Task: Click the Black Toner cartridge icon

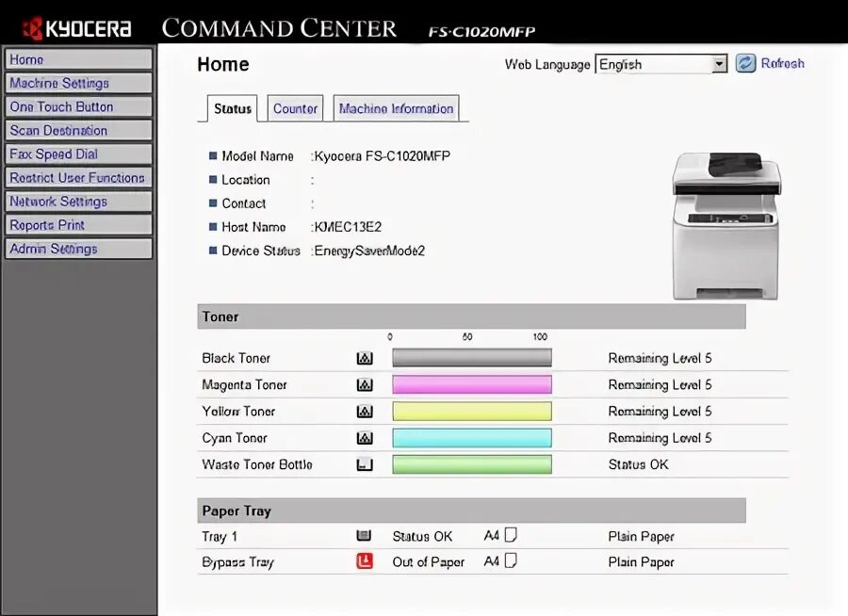Action: point(365,358)
